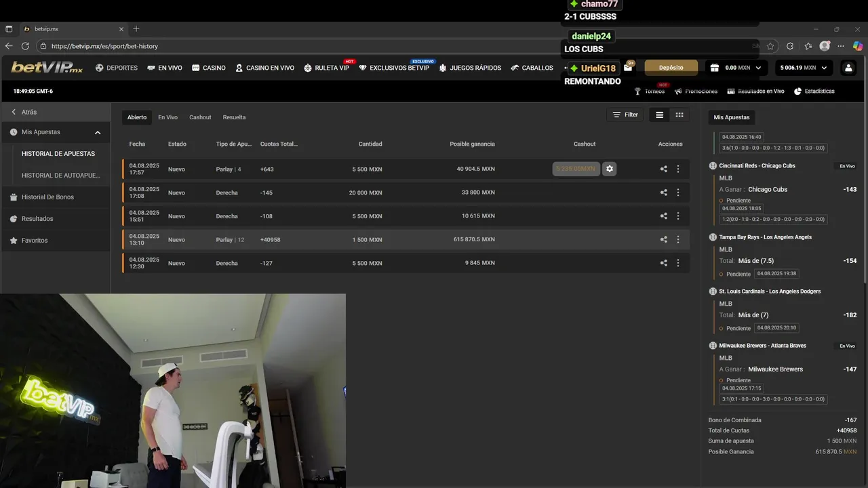Click the address bar URL
This screenshot has width=868, height=488.
(x=104, y=46)
